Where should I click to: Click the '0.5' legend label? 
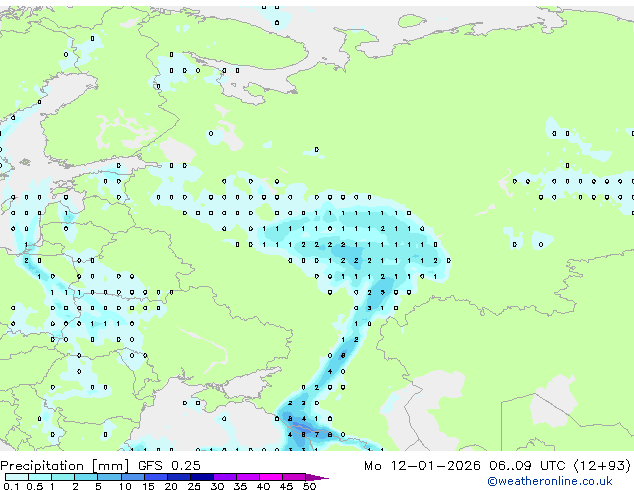click(35, 486)
